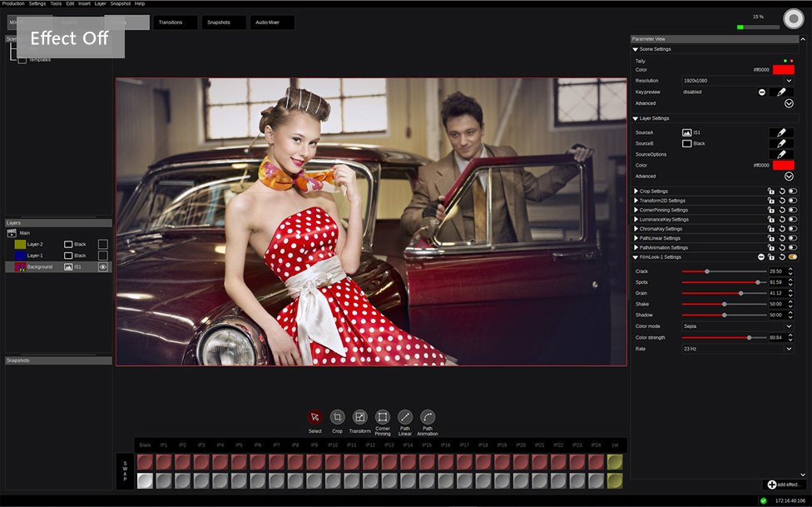Open the Resolution dropdown
812x507 pixels.
click(789, 81)
